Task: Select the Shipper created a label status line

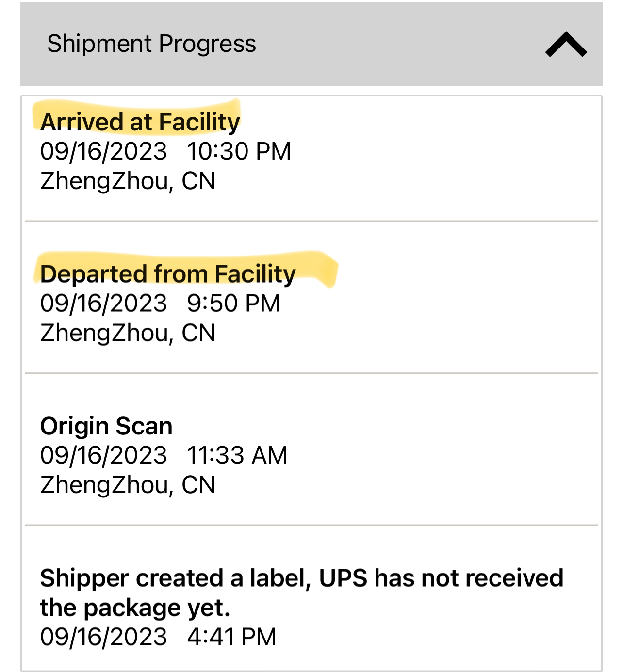Action: (x=301, y=578)
